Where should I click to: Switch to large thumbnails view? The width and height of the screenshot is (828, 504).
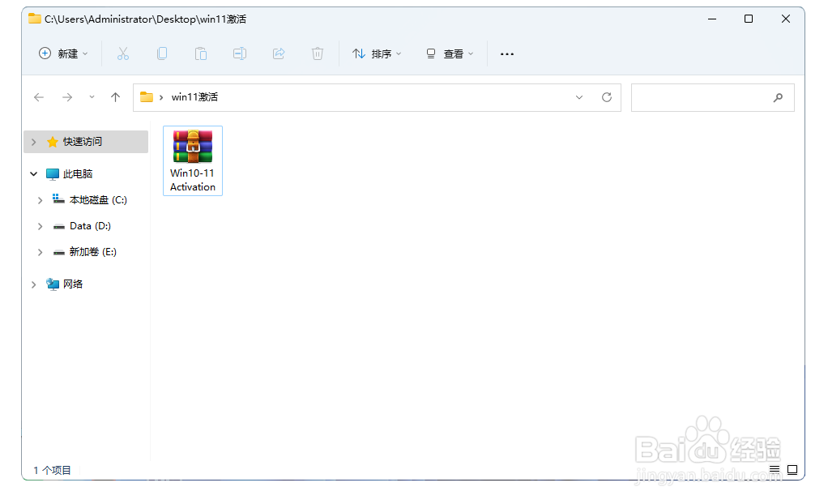pyautogui.click(x=792, y=470)
